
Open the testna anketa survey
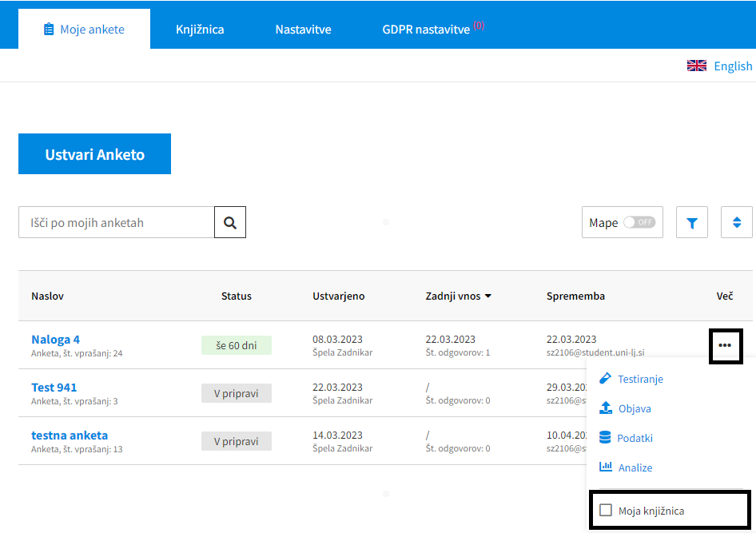[x=70, y=436]
